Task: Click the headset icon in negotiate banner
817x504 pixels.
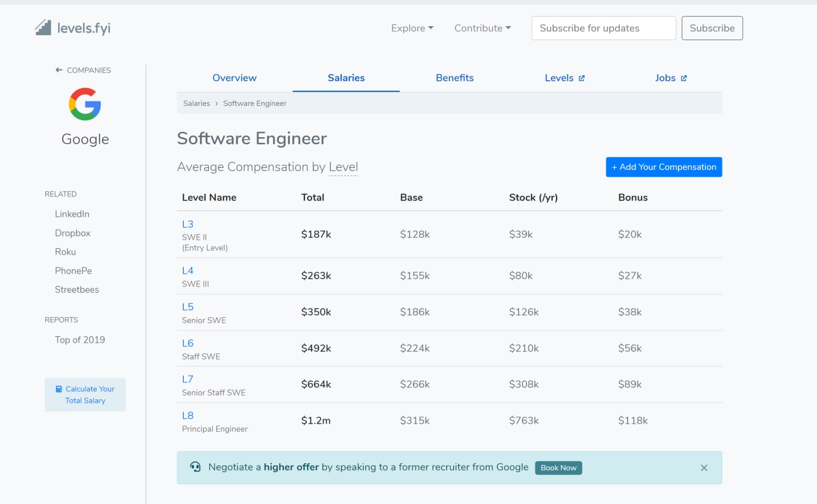Action: click(x=195, y=467)
